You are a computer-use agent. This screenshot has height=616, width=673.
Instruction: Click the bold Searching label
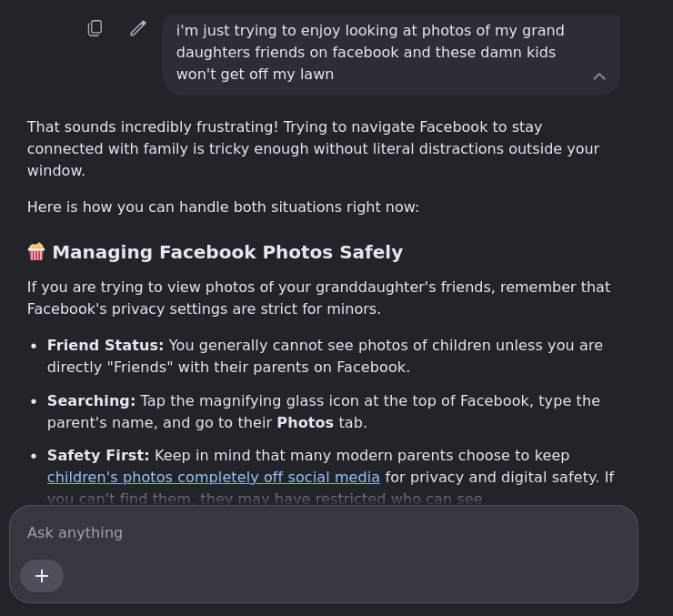(x=91, y=400)
